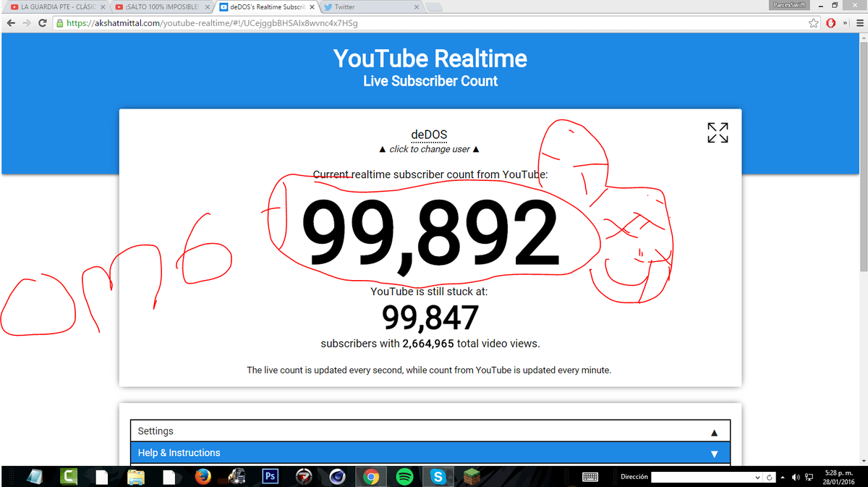Go back with the browser back arrow

(11, 23)
